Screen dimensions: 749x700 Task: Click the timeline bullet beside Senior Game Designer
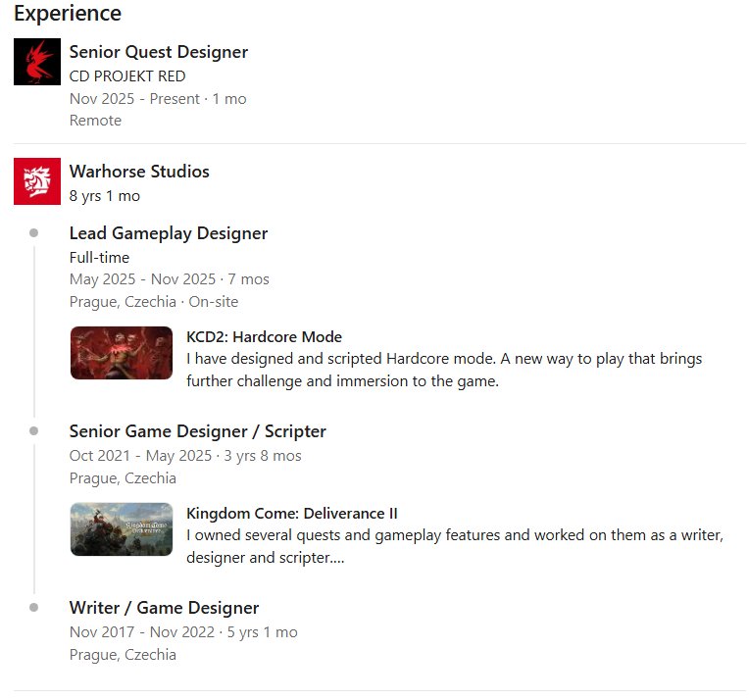[34, 431]
